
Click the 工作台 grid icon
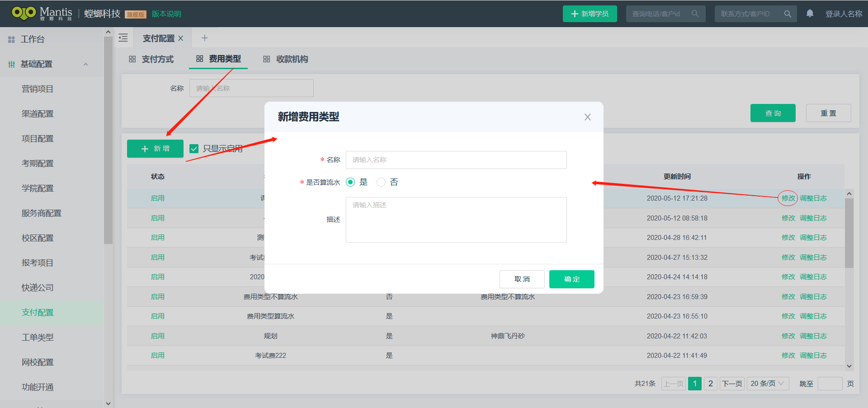(x=11, y=39)
